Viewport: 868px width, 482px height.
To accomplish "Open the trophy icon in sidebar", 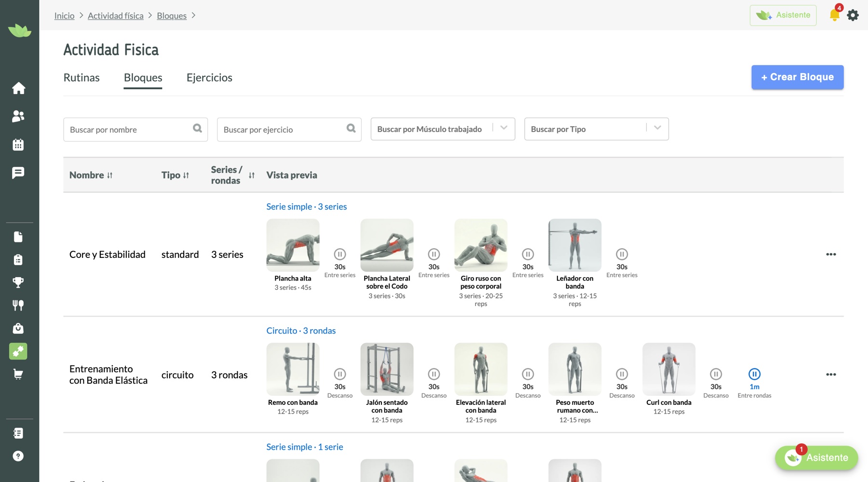I will [x=18, y=282].
